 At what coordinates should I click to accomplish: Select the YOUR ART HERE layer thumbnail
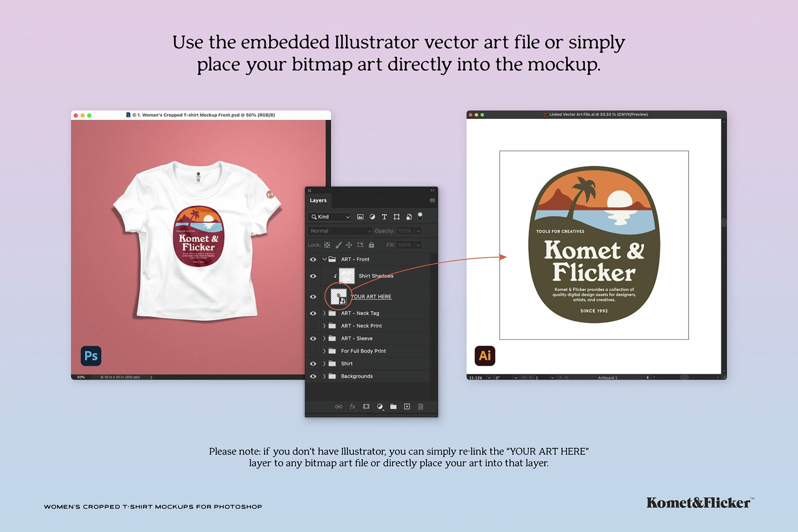(x=339, y=297)
